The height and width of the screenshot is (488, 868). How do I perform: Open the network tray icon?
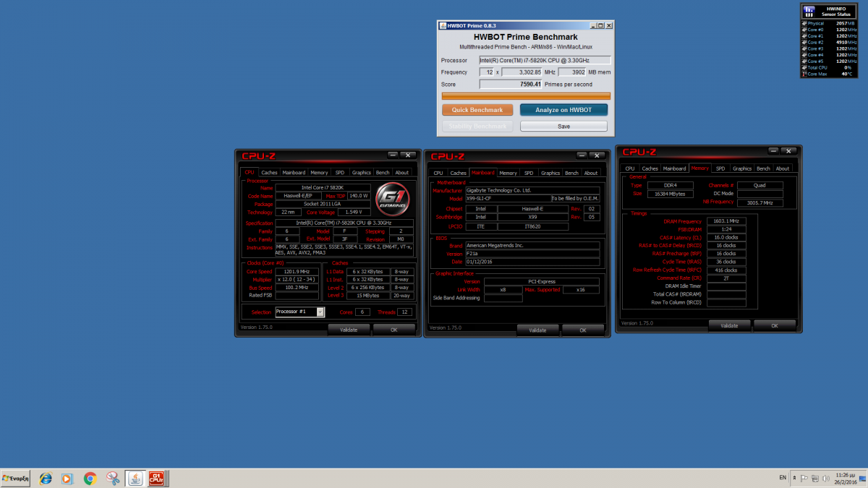[x=815, y=478]
